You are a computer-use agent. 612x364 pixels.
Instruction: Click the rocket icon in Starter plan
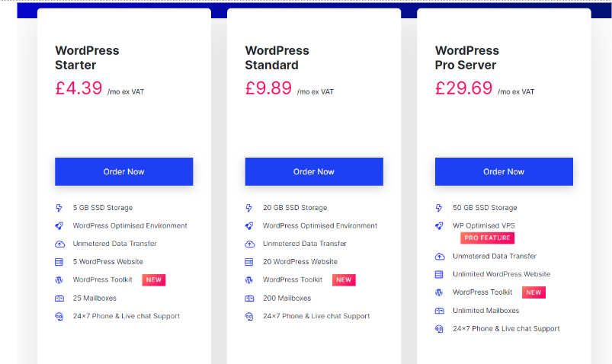point(59,225)
